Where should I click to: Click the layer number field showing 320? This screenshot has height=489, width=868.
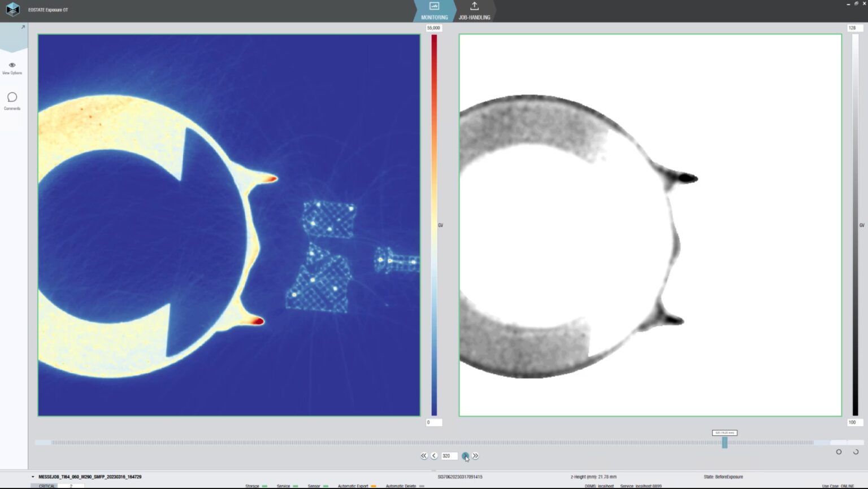click(x=449, y=456)
